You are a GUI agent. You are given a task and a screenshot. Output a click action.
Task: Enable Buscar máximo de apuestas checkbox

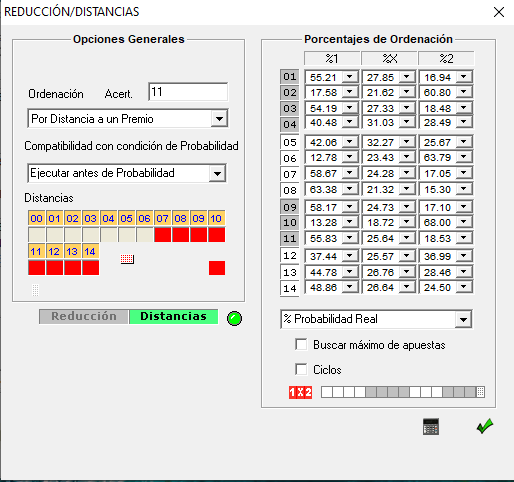tap(301, 344)
